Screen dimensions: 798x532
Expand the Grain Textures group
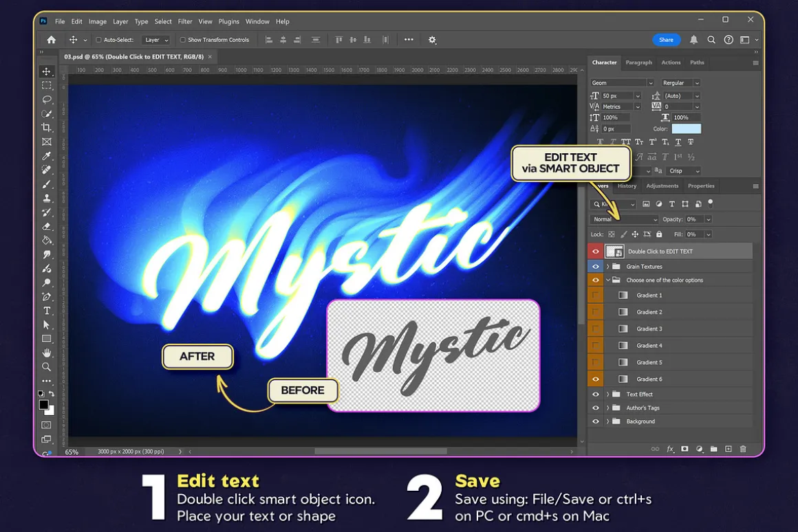coord(607,267)
